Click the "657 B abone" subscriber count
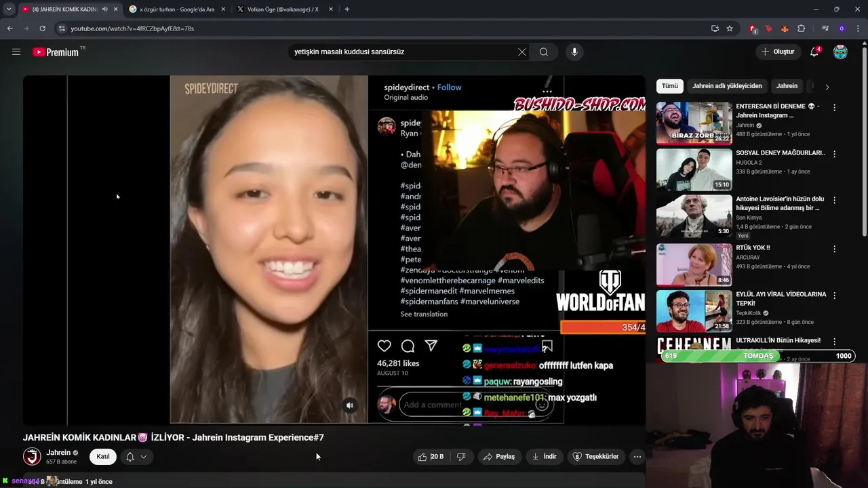 (x=61, y=462)
